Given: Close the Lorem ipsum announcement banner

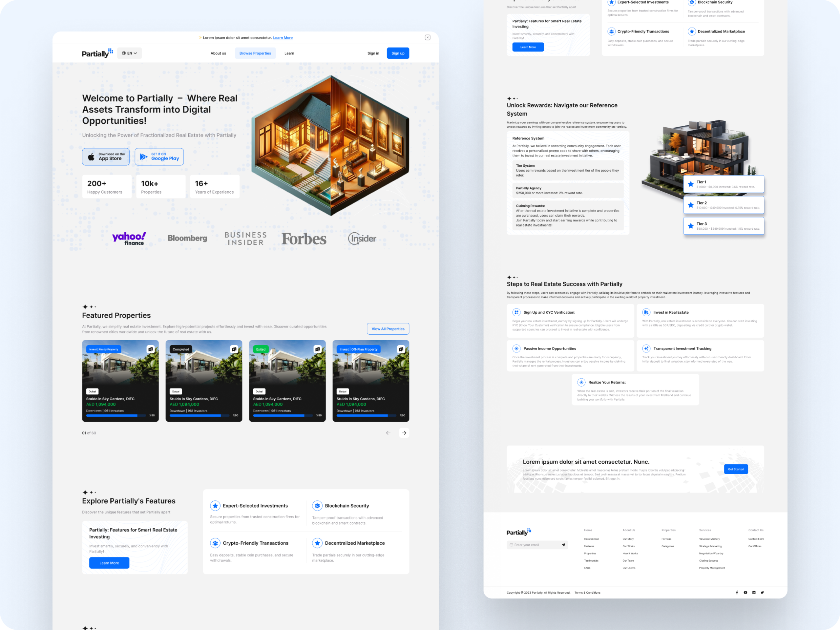Looking at the screenshot, I should 428,37.
